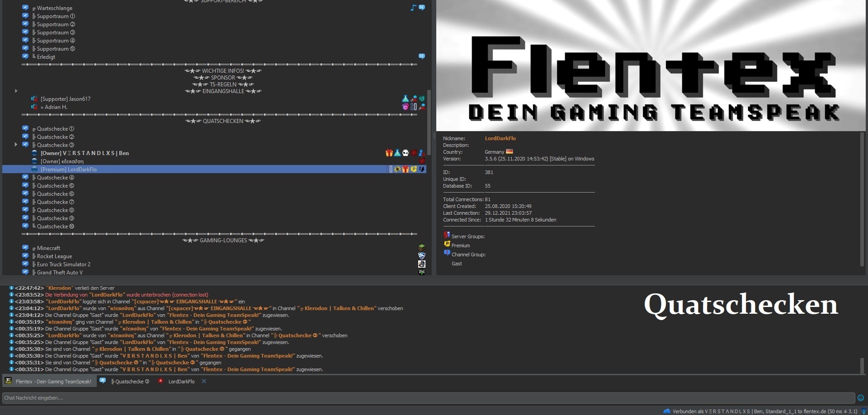Collapse the Quatschecke ③ channel tree
868x415 pixels.
click(x=16, y=145)
